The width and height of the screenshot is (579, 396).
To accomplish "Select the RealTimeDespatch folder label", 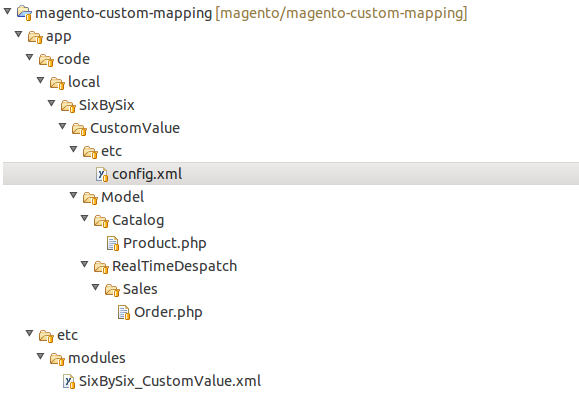I will tap(175, 267).
